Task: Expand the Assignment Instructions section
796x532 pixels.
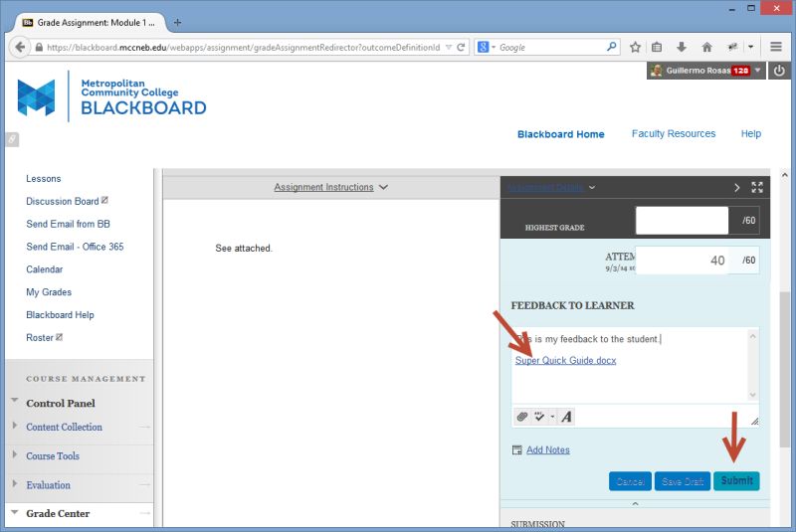Action: [331, 187]
